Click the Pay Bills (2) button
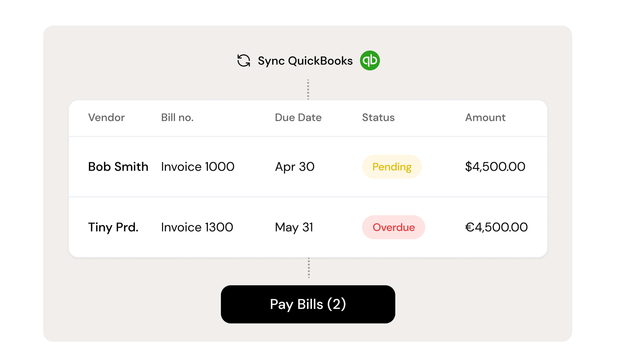The height and width of the screenshot is (364, 617). point(308,304)
